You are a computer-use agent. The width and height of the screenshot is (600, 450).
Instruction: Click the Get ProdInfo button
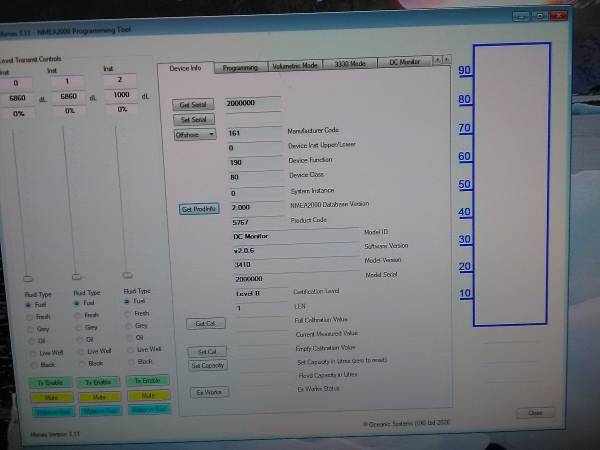point(199,209)
